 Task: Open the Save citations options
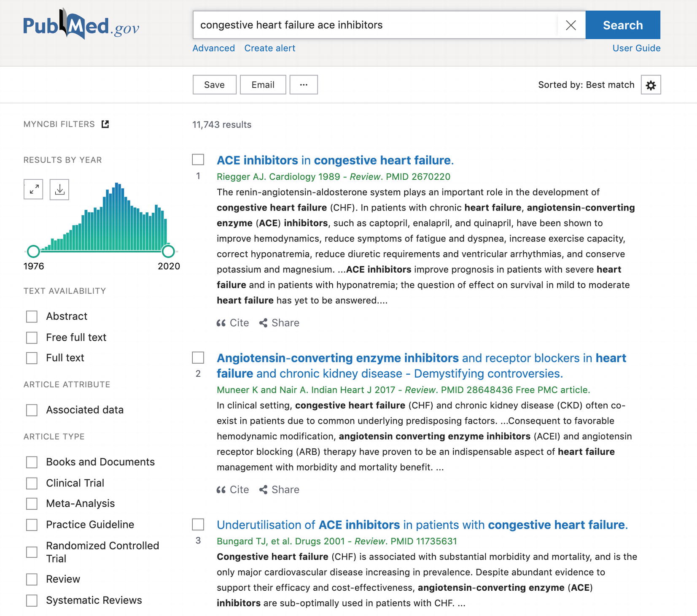pyautogui.click(x=214, y=85)
